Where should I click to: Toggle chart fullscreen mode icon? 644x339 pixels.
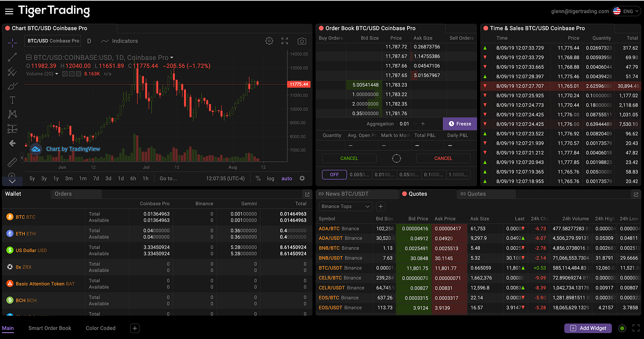tap(285, 41)
